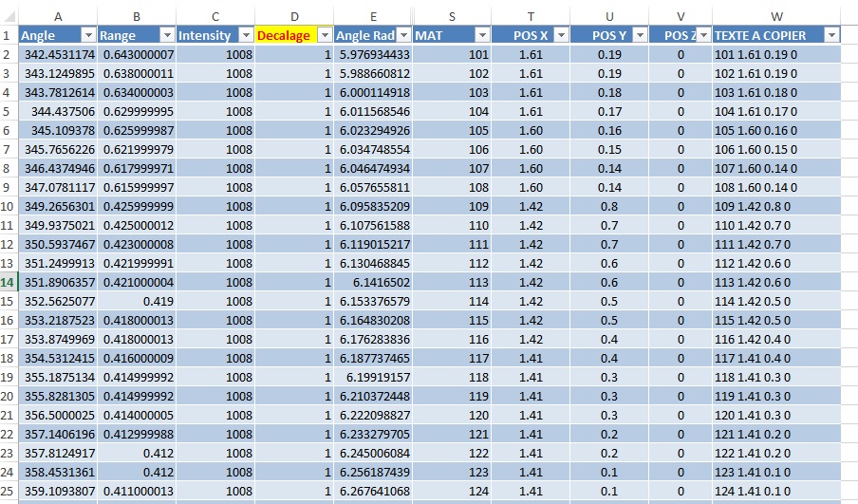This screenshot has width=858, height=504.
Task: Select POS X cell 1.60 in row 6
Action: pos(531,131)
